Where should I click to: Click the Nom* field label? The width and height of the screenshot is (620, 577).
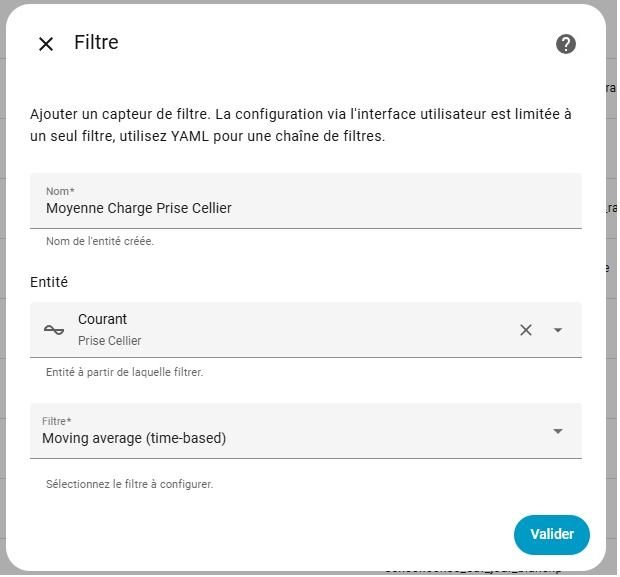click(x=60, y=190)
